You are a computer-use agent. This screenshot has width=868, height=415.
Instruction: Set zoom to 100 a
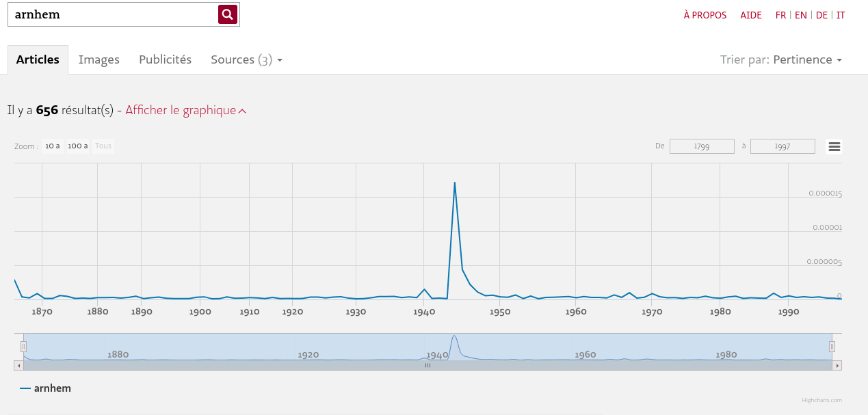(x=77, y=146)
